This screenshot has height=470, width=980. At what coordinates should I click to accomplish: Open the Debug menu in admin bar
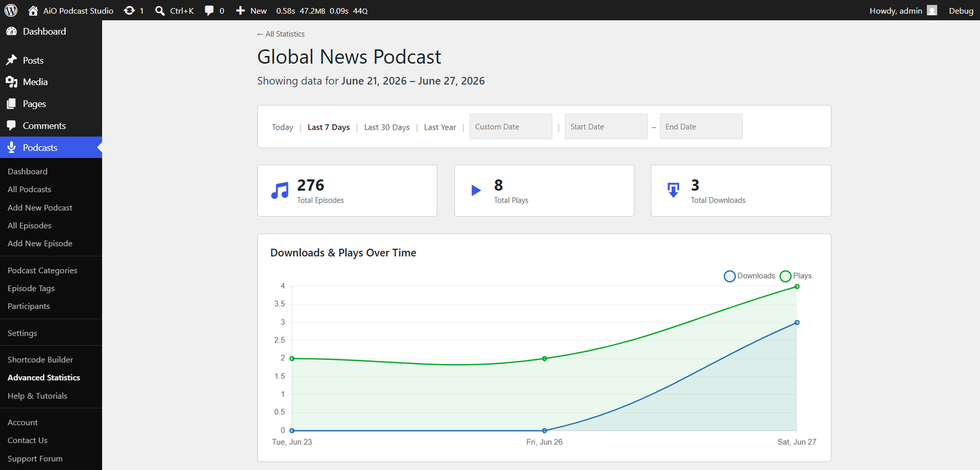pyautogui.click(x=961, y=10)
